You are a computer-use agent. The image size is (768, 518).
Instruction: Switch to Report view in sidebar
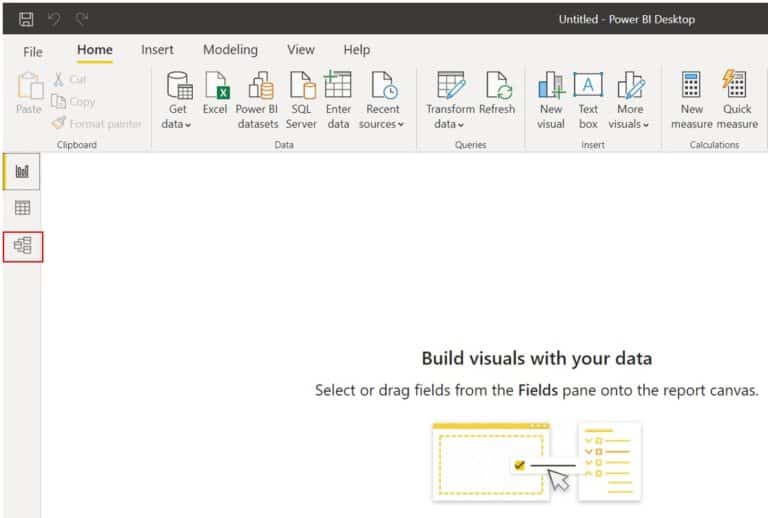[x=22, y=171]
